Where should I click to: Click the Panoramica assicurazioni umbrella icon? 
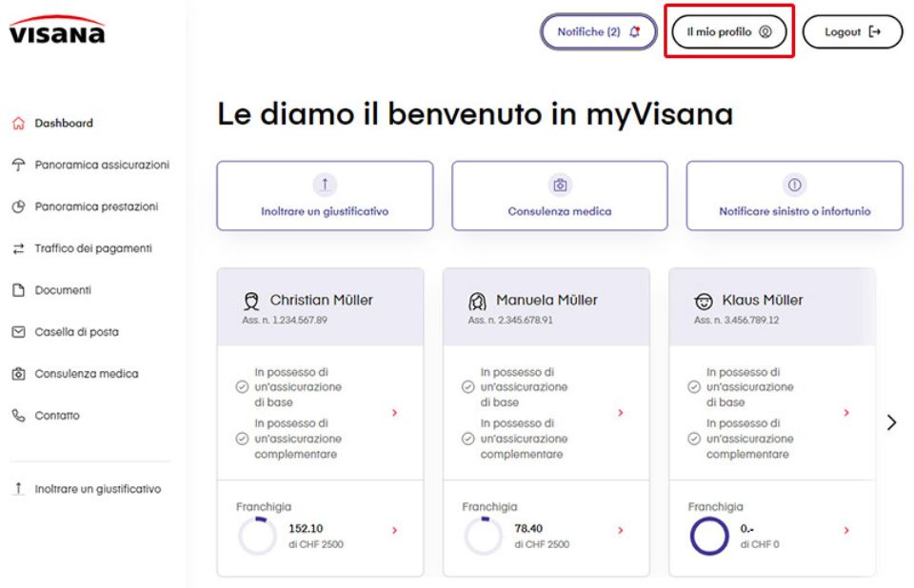coord(17,165)
